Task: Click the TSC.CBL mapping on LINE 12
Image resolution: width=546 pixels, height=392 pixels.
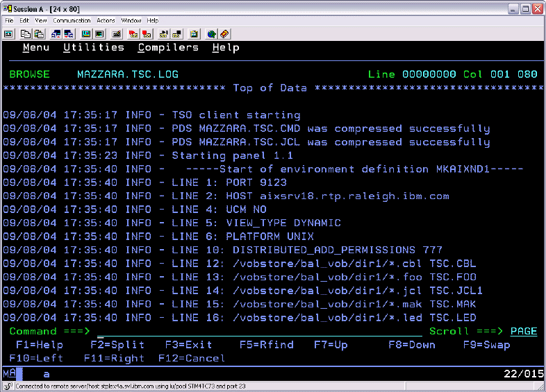Action: point(453,264)
